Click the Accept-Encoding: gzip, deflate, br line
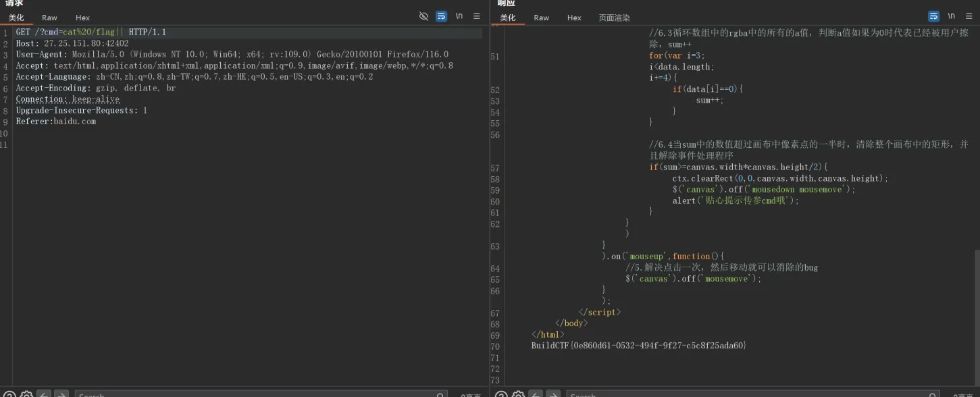The width and height of the screenshot is (980, 397). 96,88
